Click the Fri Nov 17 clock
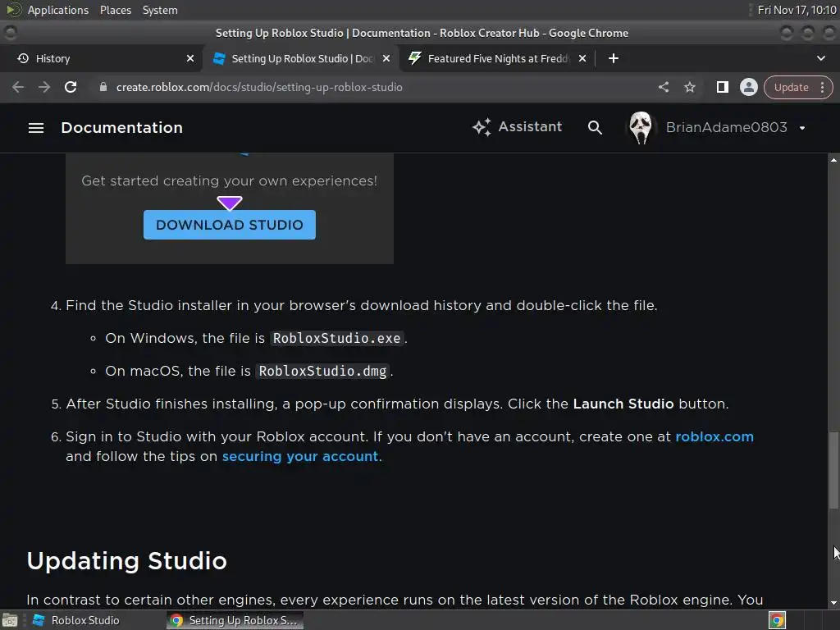The image size is (840, 630). click(797, 10)
